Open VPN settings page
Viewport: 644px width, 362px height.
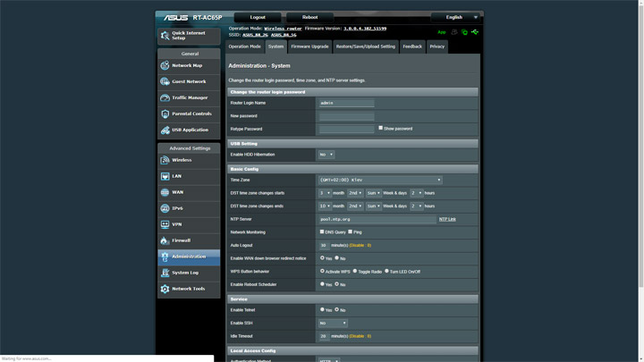[x=189, y=224]
